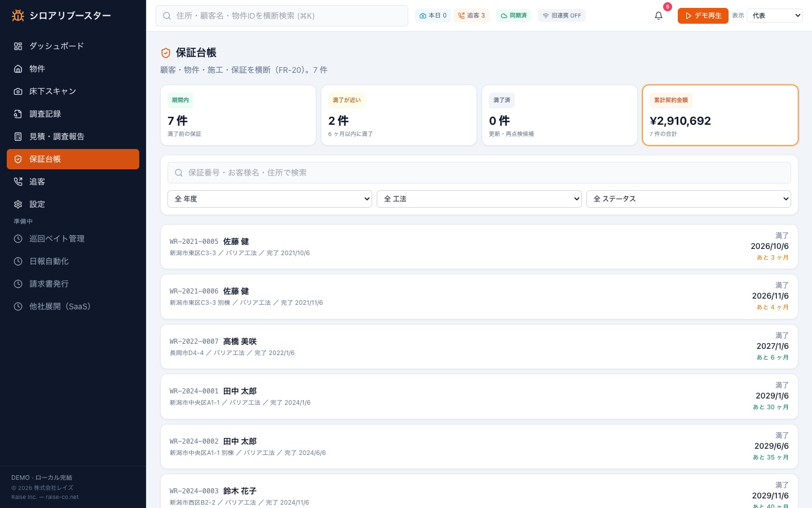
Task: Click the magnifier icon in global search
Action: click(x=167, y=16)
